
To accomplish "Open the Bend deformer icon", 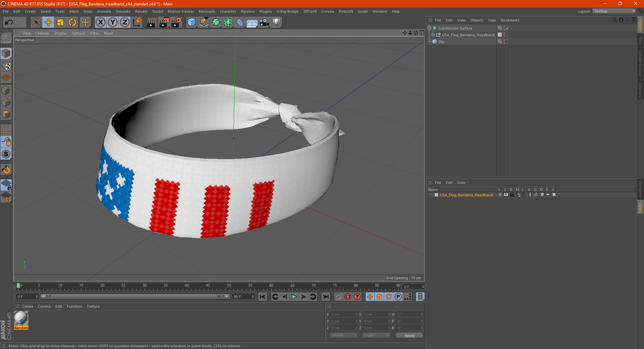I will 240,22.
